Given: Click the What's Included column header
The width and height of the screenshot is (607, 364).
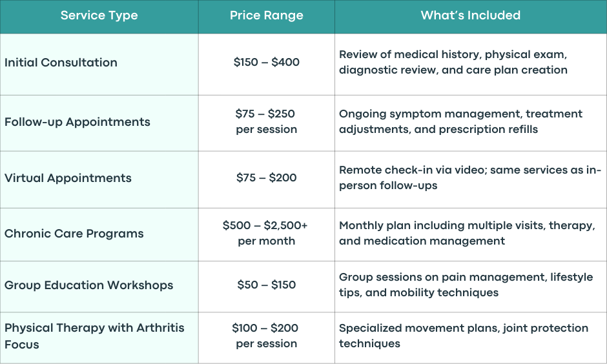Looking at the screenshot, I should (470, 15).
